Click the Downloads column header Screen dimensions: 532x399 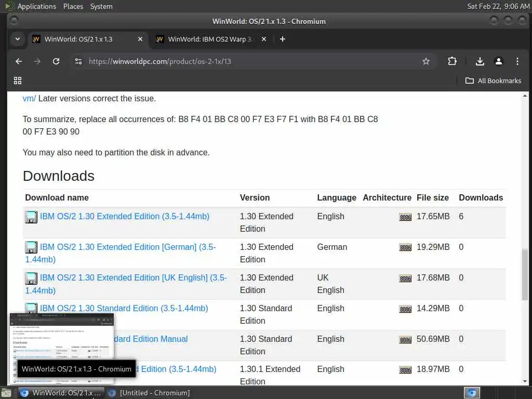pyautogui.click(x=481, y=197)
